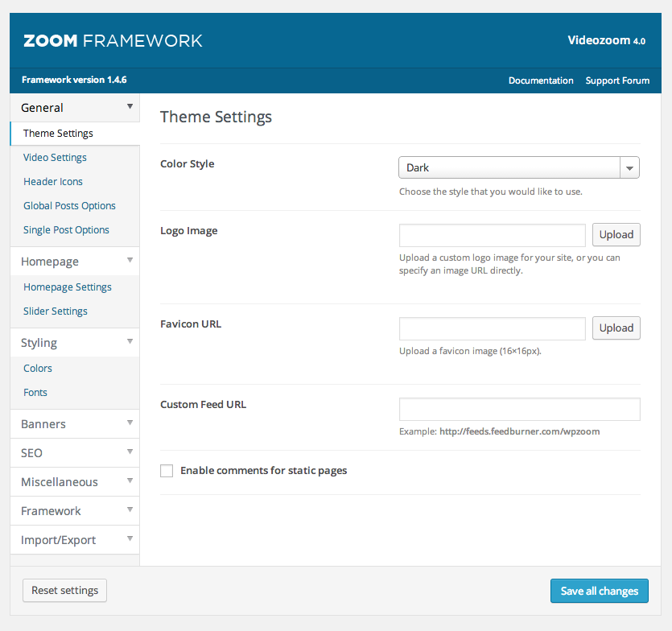Open the Documentation link
Viewport: 672px width, 631px height.
click(541, 80)
